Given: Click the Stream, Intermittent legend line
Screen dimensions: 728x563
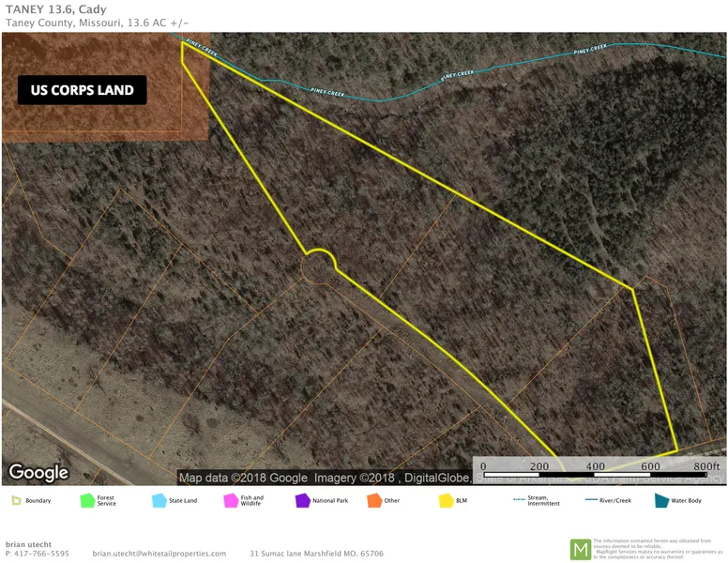Looking at the screenshot, I should (519, 498).
